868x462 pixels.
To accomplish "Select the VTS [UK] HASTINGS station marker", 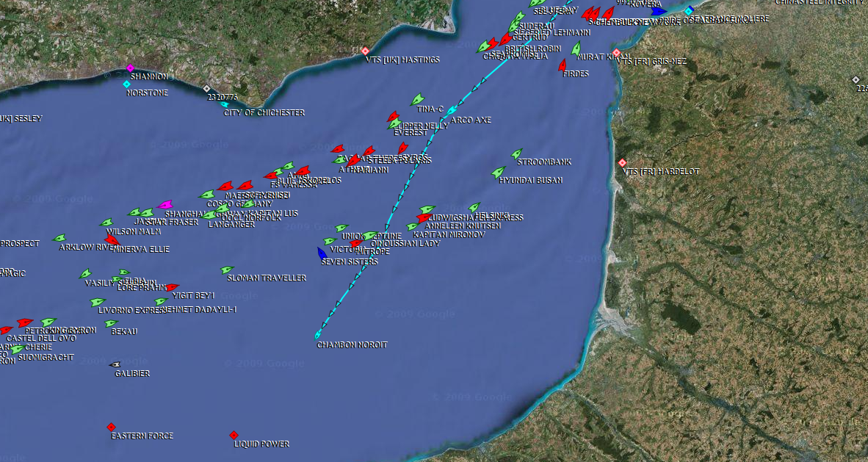I will 365,51.
